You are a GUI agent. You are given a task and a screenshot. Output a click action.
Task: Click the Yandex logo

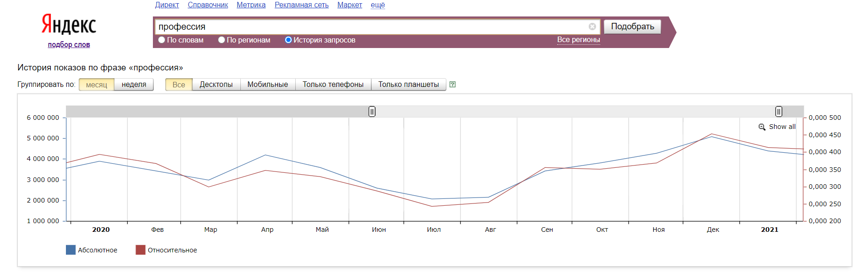click(69, 24)
